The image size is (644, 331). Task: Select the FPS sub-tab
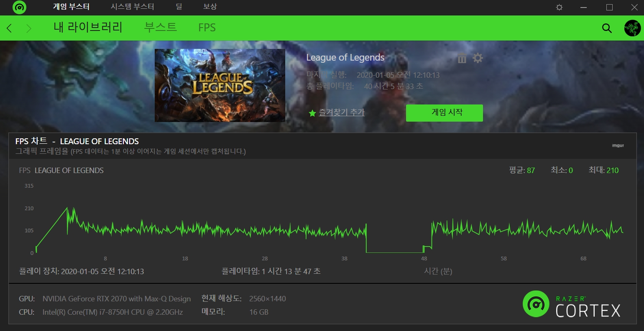tap(207, 28)
